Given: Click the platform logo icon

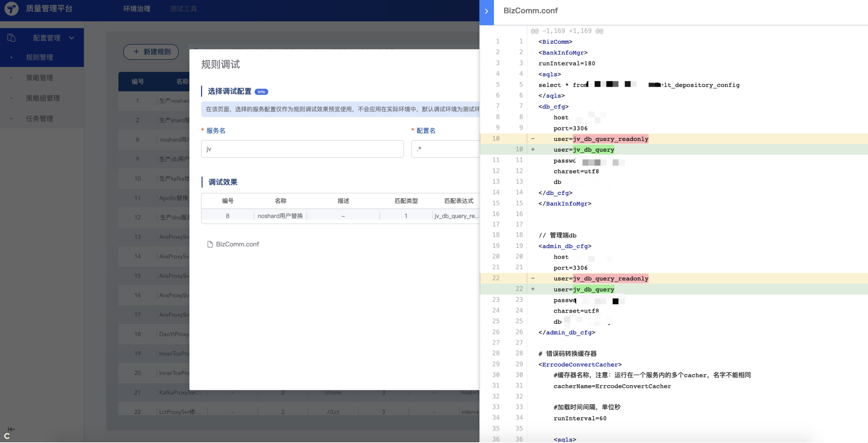Looking at the screenshot, I should coord(12,9).
